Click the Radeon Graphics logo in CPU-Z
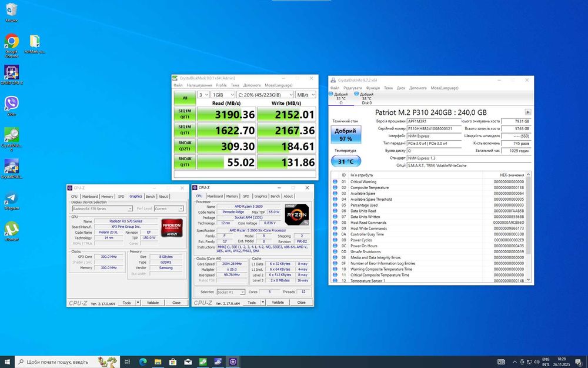The width and height of the screenshot is (588, 368). click(x=172, y=227)
